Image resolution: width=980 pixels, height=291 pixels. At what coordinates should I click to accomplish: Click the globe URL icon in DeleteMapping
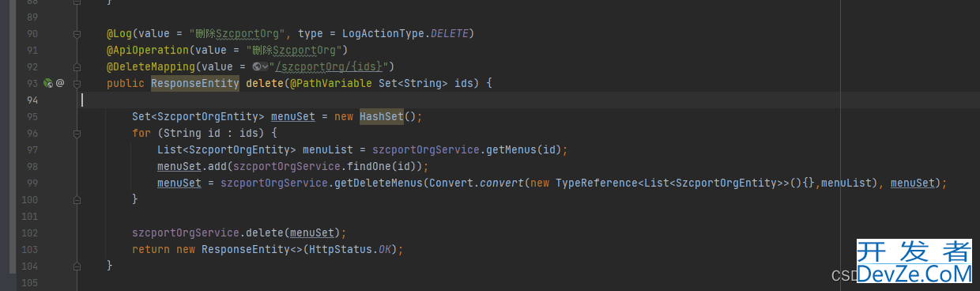click(x=256, y=66)
